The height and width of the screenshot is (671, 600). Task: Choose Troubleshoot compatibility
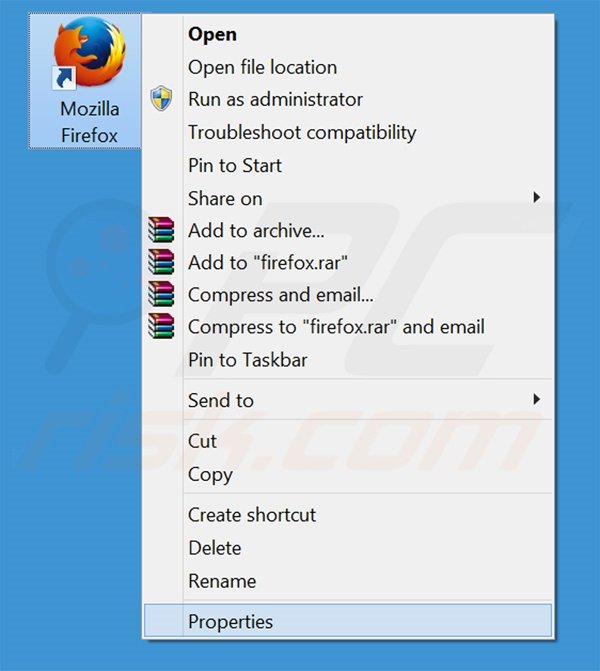click(301, 132)
